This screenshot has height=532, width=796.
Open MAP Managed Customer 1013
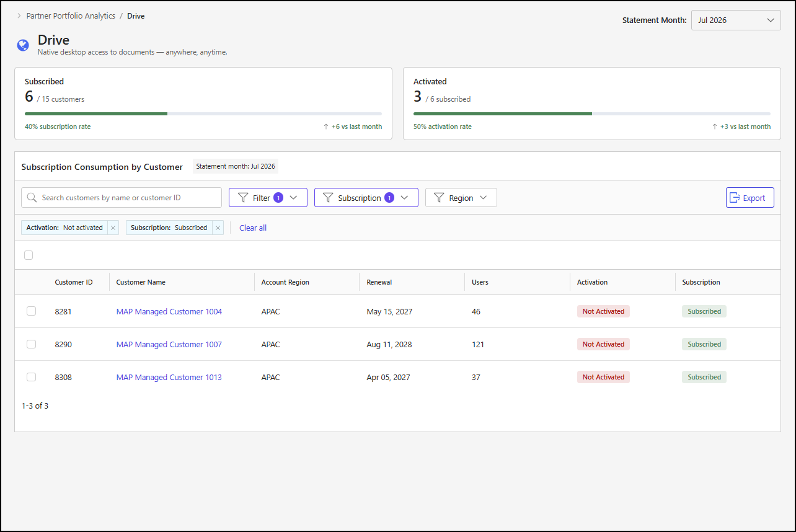[169, 377]
